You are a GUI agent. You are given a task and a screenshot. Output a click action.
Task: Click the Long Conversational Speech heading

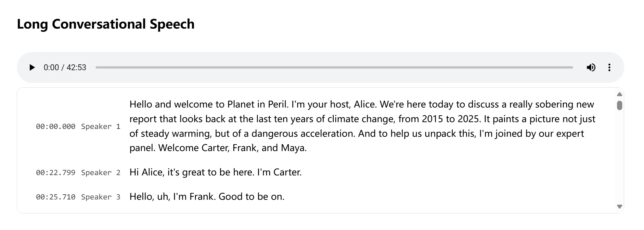(x=106, y=24)
